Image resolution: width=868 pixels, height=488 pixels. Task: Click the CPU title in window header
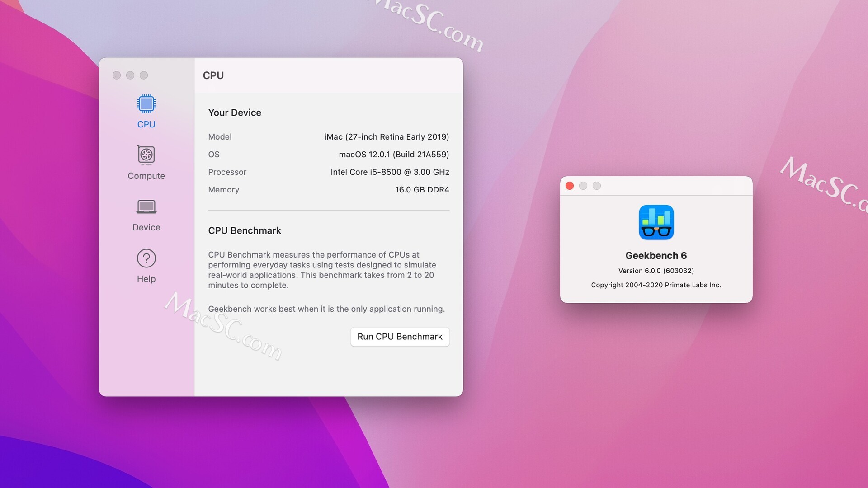tap(213, 75)
